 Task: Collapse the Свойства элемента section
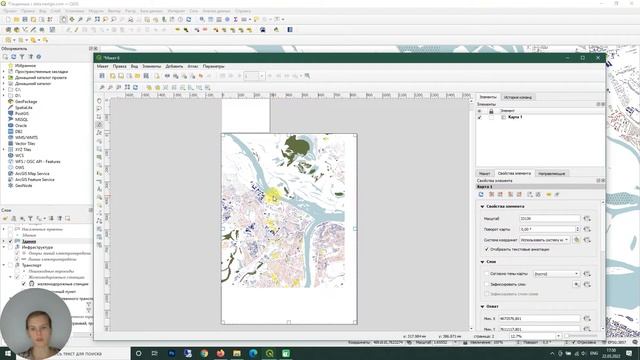pyautogui.click(x=482, y=207)
